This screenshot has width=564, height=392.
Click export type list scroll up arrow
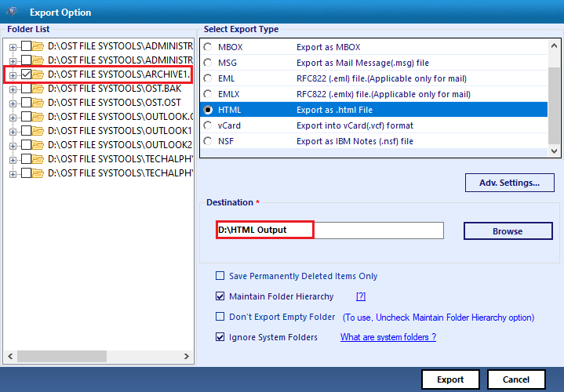click(555, 45)
